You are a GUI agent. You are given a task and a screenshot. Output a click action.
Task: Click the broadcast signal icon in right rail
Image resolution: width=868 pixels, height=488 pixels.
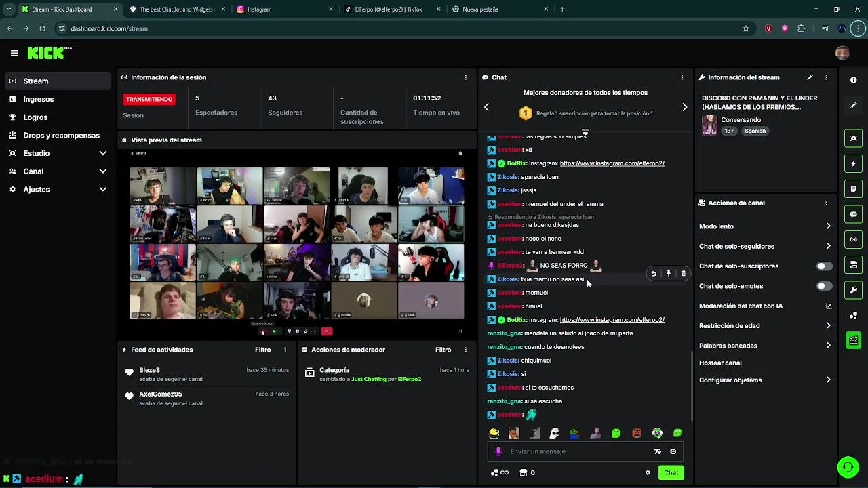click(x=853, y=239)
